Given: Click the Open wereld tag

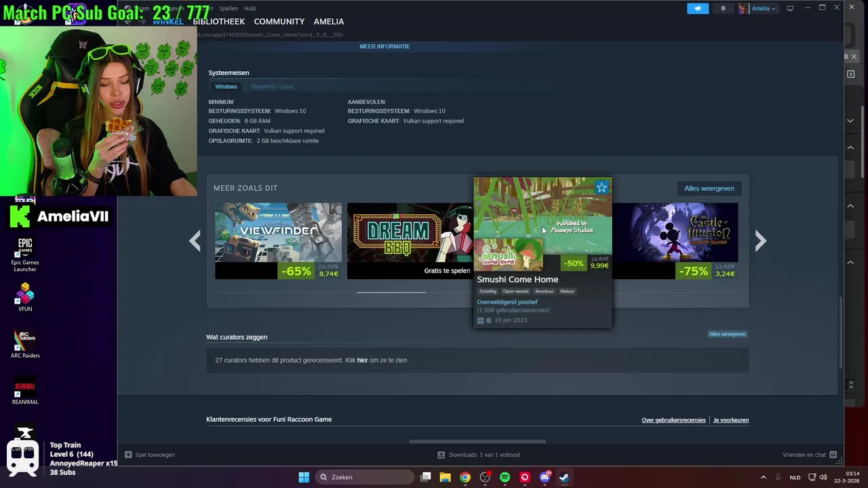Looking at the screenshot, I should point(515,291).
